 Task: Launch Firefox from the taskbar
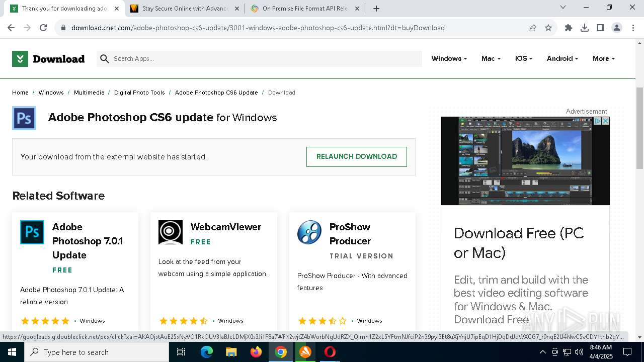point(256,352)
